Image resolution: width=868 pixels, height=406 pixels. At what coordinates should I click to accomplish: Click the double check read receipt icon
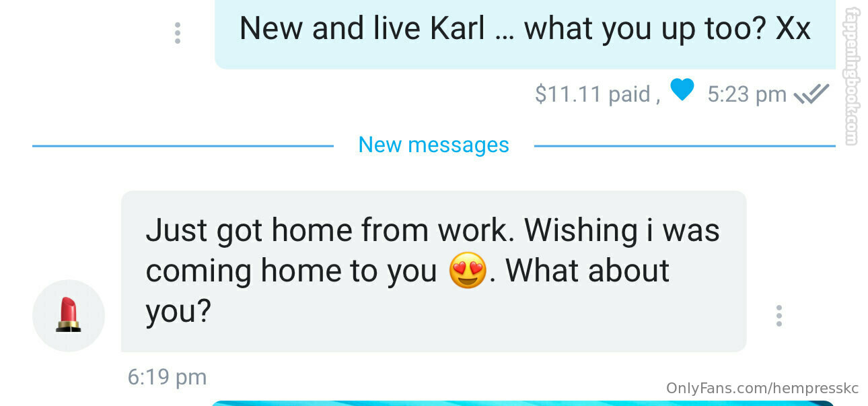pyautogui.click(x=812, y=94)
